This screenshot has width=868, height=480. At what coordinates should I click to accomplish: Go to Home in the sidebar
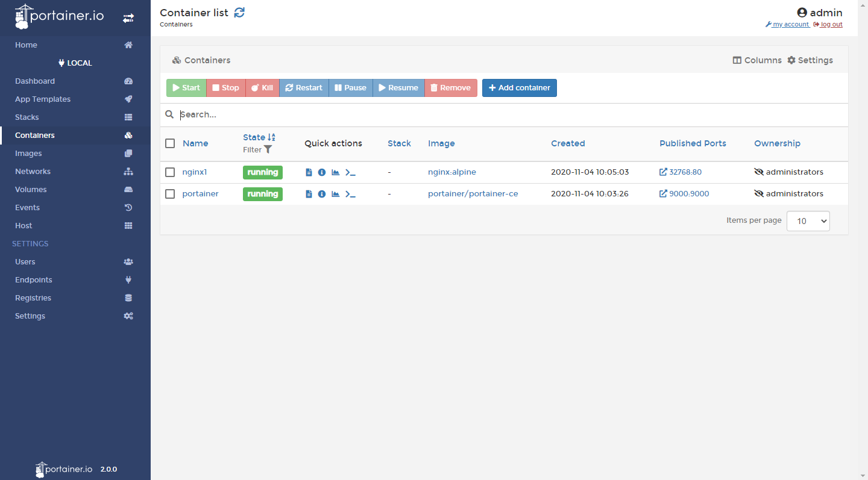(75, 45)
